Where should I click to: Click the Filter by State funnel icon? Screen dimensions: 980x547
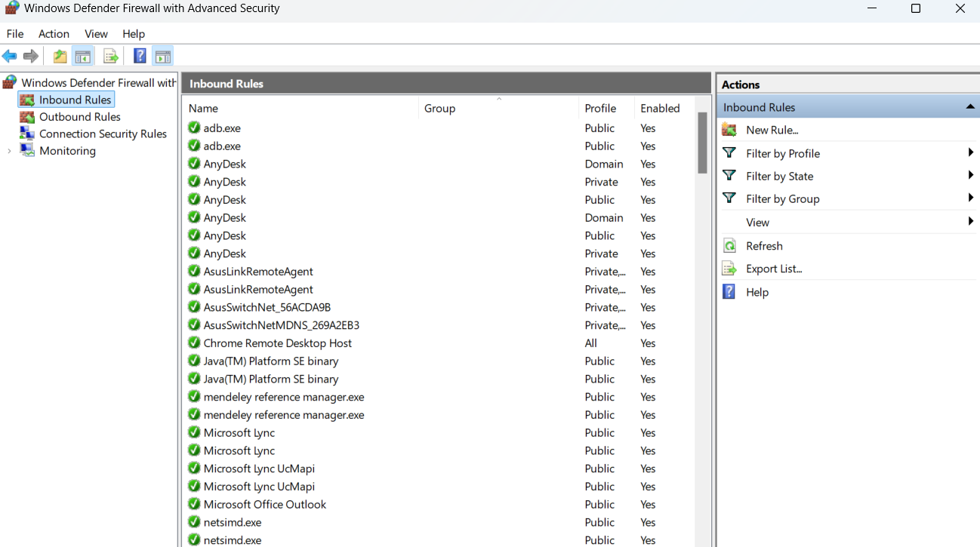click(x=729, y=176)
